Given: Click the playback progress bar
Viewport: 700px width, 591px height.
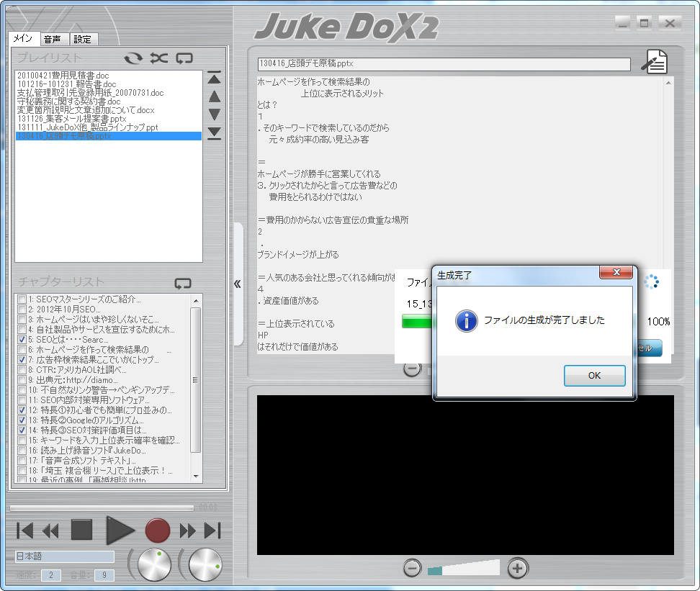Looking at the screenshot, I should pos(102,508).
